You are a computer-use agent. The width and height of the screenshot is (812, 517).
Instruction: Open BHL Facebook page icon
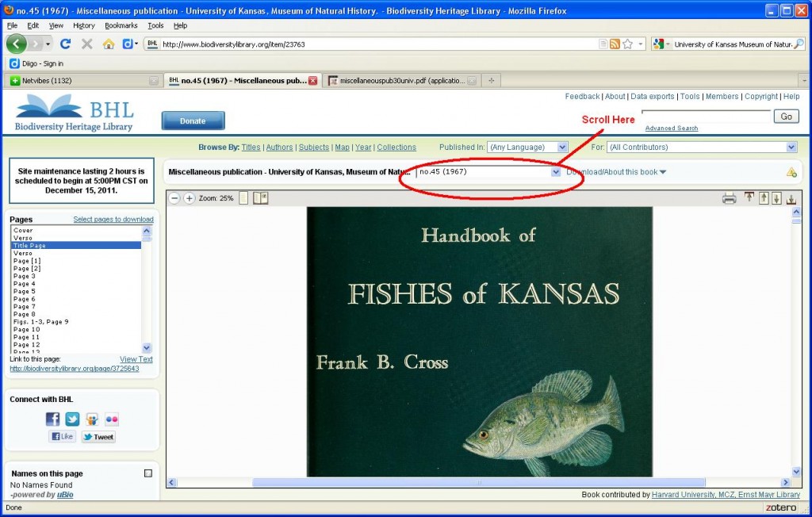pyautogui.click(x=53, y=419)
